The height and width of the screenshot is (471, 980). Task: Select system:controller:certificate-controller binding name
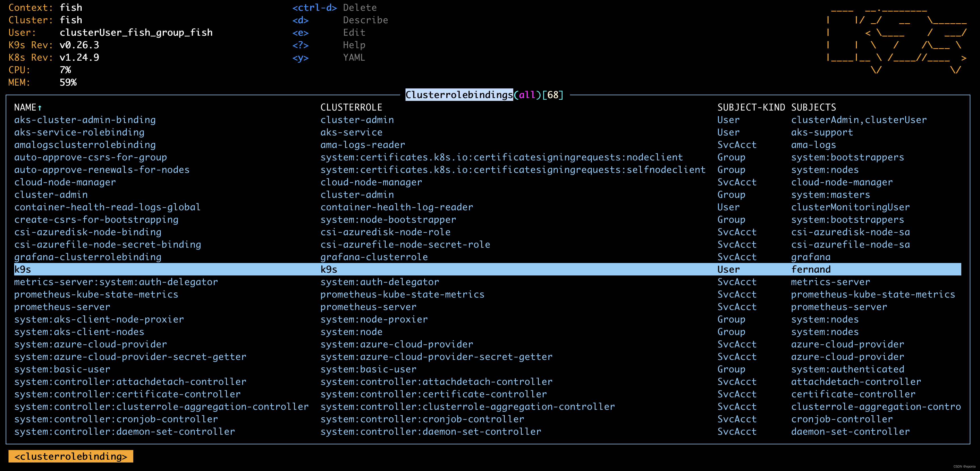coord(127,394)
